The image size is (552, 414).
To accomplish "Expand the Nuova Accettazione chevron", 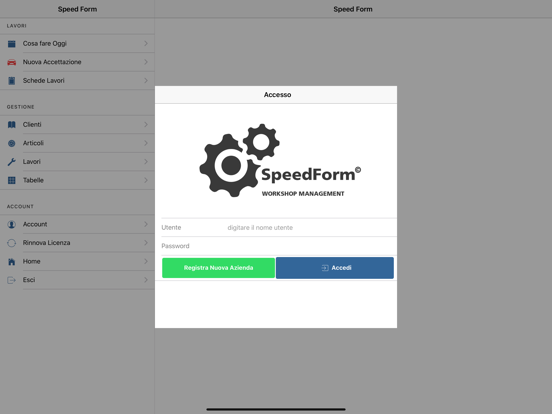I will [146, 62].
